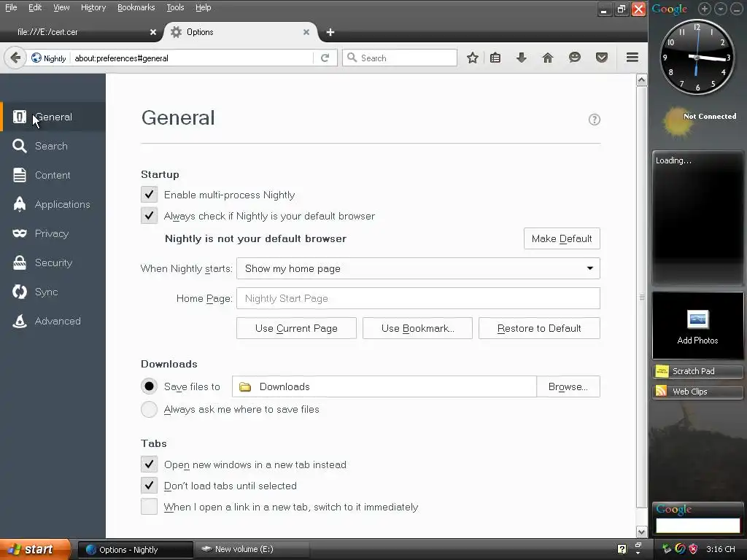Click the scrollbar down arrow
Screen dimensions: 747x560
pyautogui.click(x=642, y=532)
